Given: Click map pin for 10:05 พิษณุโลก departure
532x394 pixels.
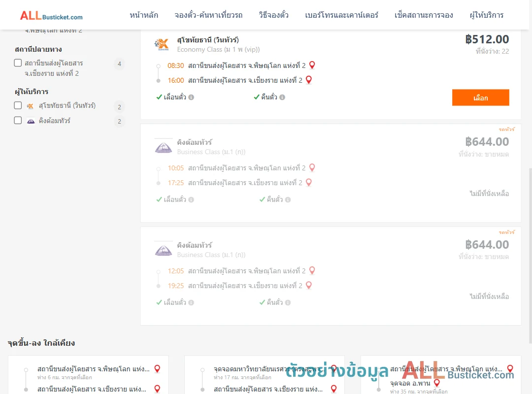Looking at the screenshot, I should [312, 167].
